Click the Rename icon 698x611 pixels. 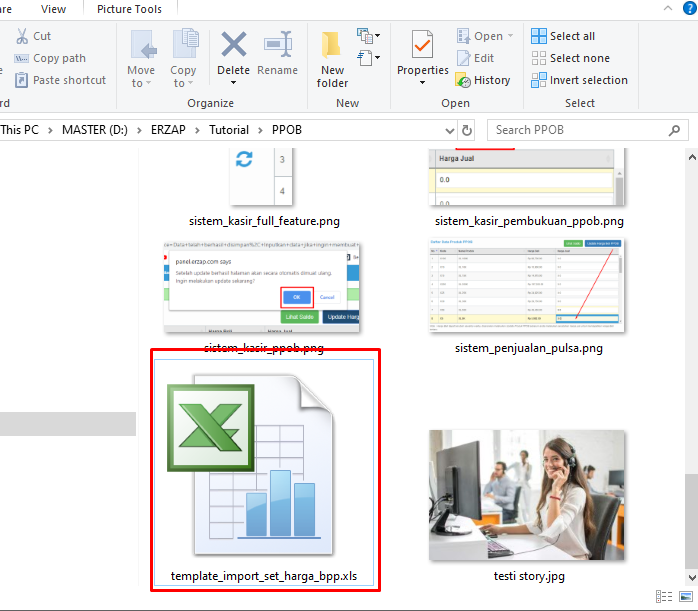[x=278, y=45]
